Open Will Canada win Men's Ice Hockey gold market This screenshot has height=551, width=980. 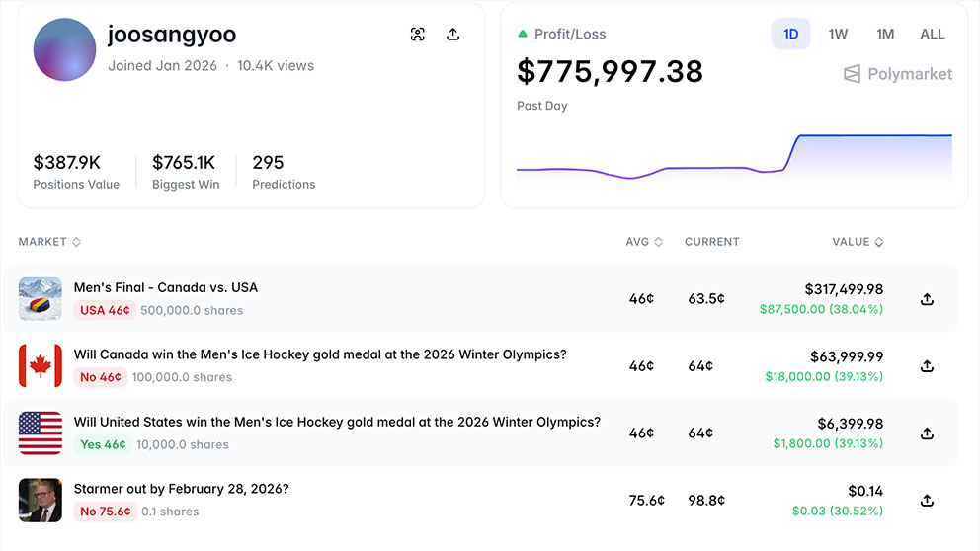[320, 354]
